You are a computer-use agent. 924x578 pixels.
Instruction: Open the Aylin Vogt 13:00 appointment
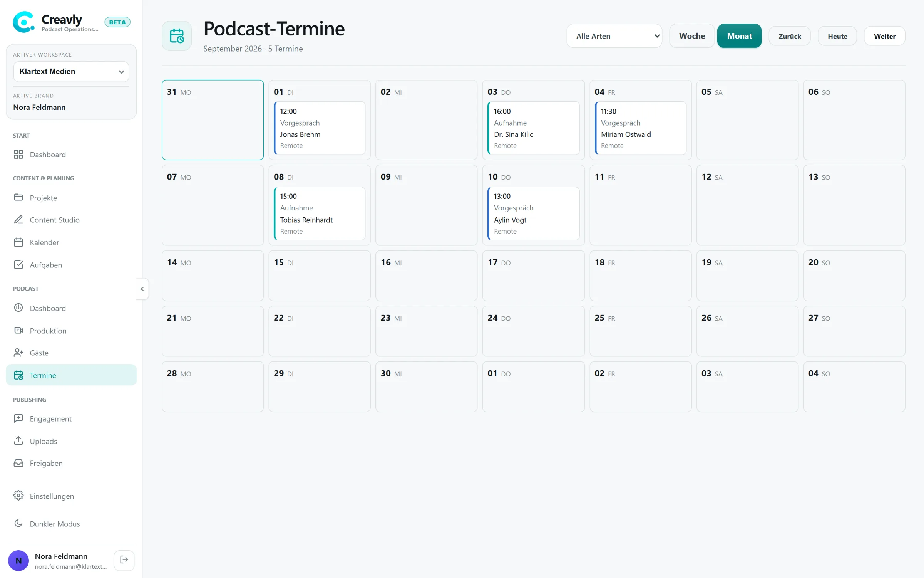533,213
